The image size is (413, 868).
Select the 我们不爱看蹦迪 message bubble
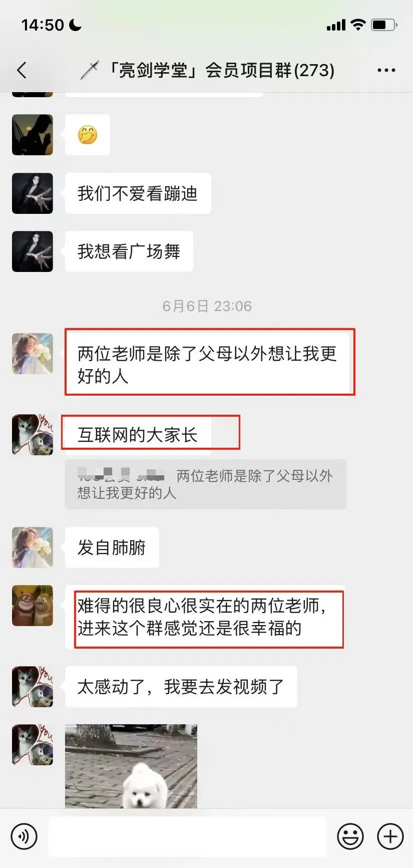138,193
